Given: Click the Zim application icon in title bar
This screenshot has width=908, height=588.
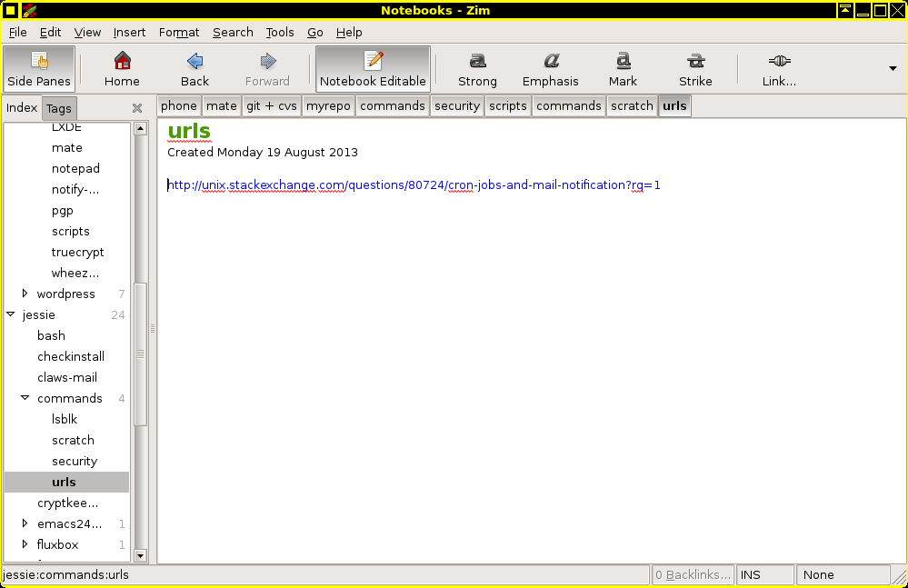Looking at the screenshot, I should click(x=29, y=10).
